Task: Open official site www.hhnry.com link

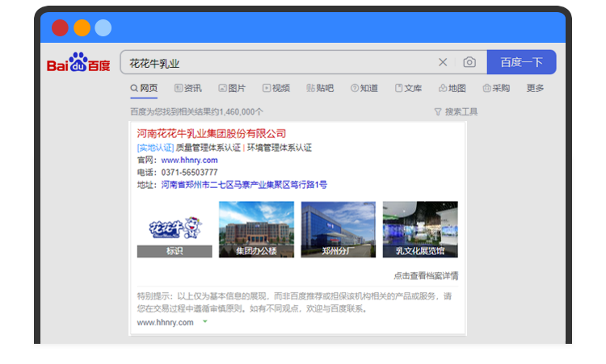Action: pos(189,160)
